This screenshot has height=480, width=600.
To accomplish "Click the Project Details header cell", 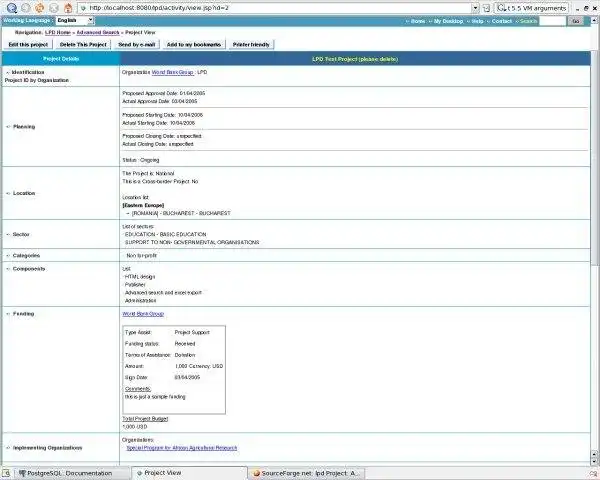I will [61, 59].
